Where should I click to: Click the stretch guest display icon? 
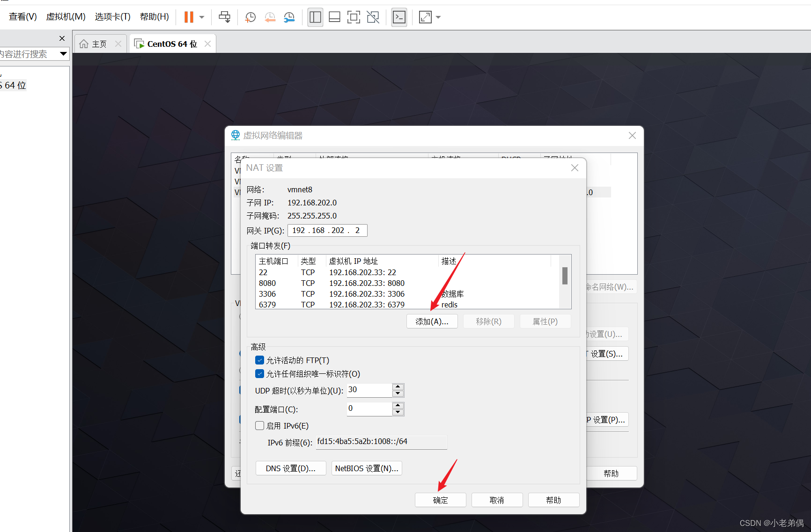[425, 17]
